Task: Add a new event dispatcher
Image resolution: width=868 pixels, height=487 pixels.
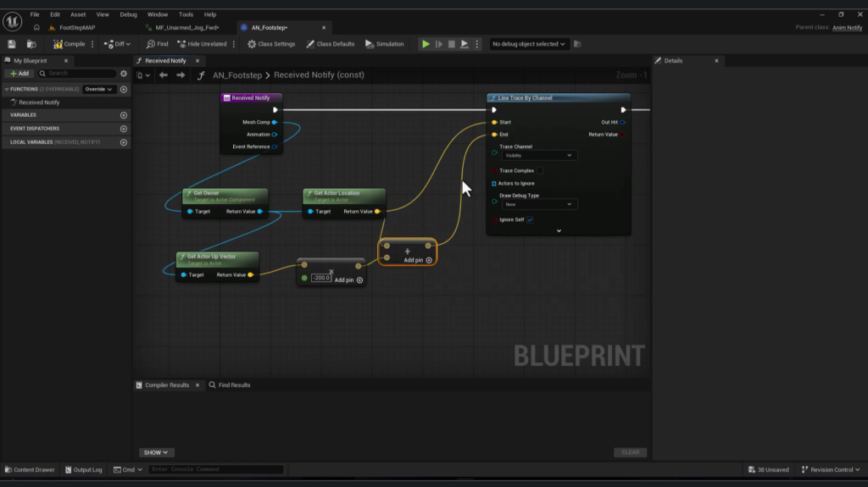Action: [124, 129]
